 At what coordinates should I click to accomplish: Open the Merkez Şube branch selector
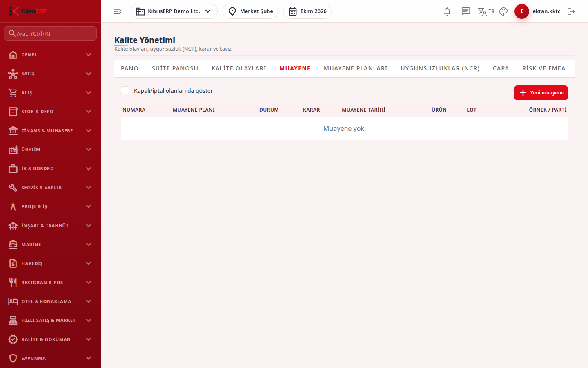[x=250, y=11]
